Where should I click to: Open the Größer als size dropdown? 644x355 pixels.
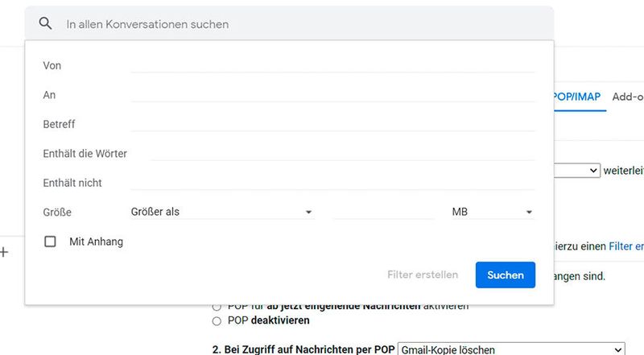(221, 212)
